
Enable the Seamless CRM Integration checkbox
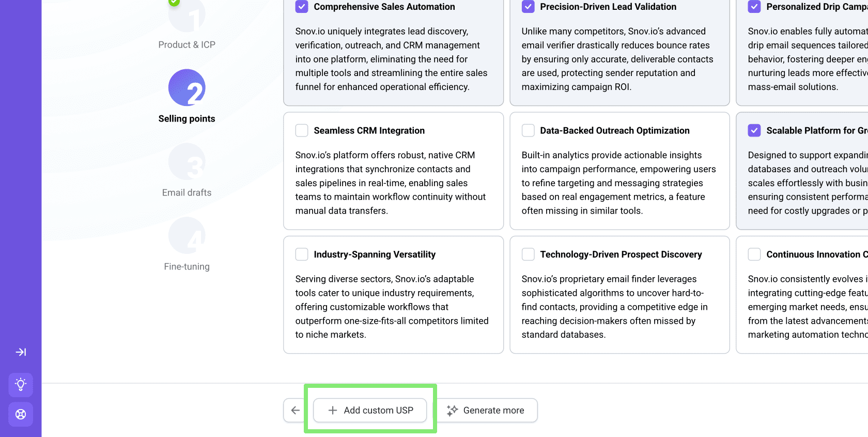(x=302, y=130)
